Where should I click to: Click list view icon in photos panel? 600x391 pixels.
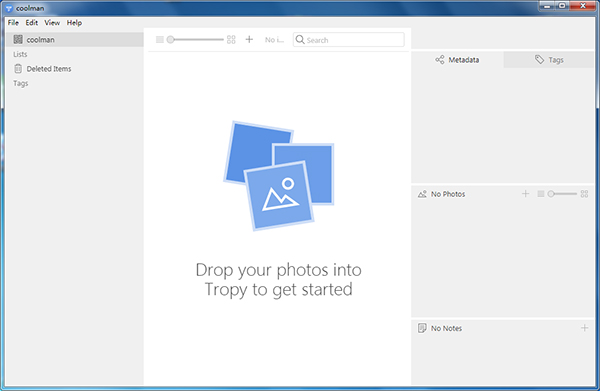point(541,194)
